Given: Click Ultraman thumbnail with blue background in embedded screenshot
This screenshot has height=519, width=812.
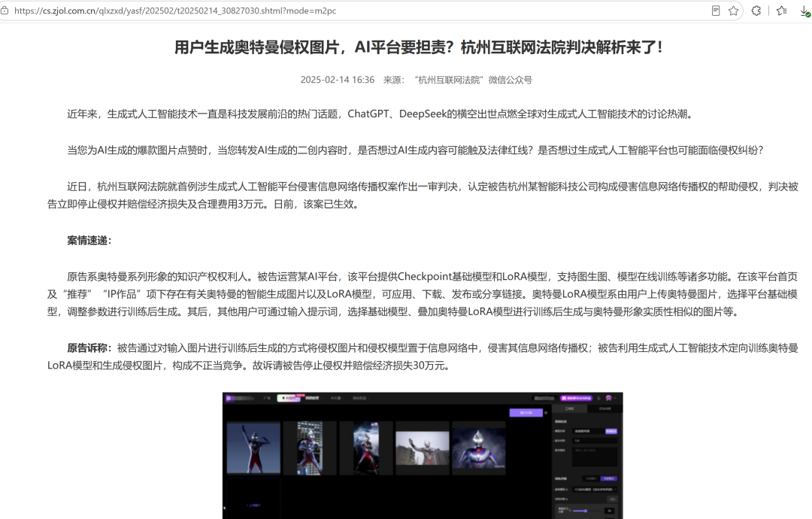Looking at the screenshot, I should (253, 448).
